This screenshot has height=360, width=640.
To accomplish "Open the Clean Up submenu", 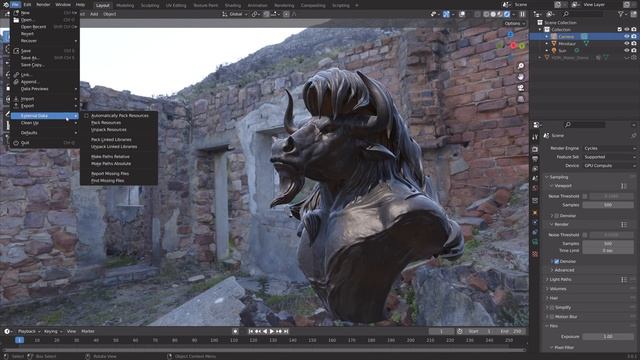I will (44, 123).
